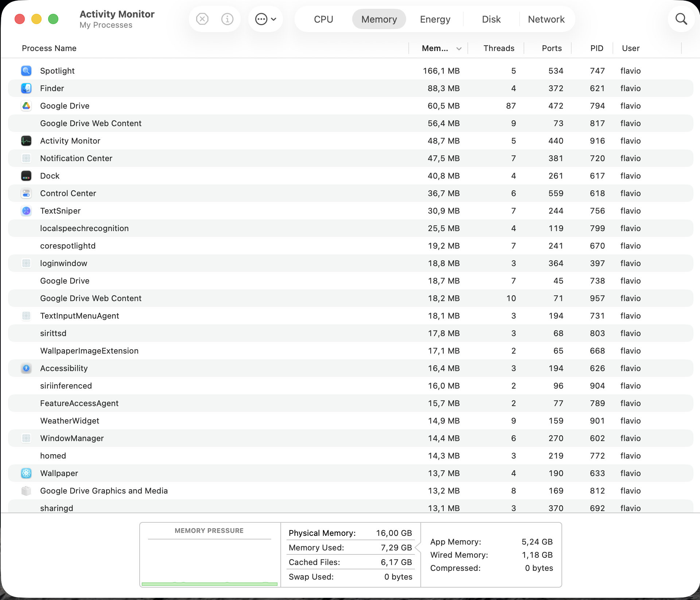Sort by the Process Name column

[x=49, y=48]
